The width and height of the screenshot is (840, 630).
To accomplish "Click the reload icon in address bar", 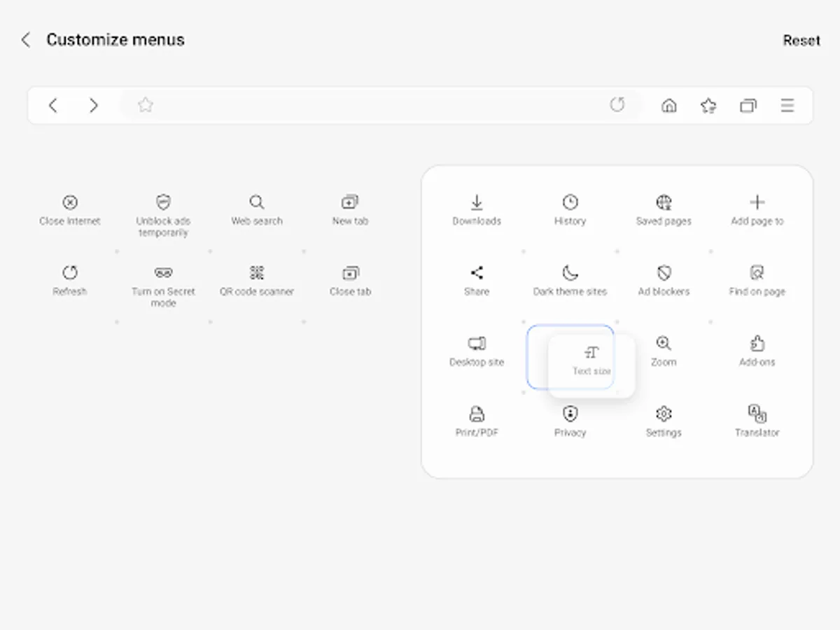I will coord(617,105).
